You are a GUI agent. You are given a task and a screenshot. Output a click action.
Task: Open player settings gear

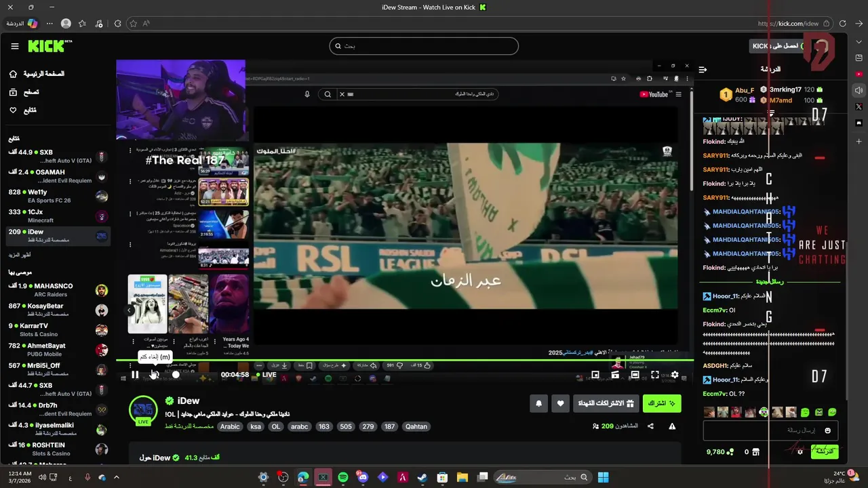tap(674, 375)
